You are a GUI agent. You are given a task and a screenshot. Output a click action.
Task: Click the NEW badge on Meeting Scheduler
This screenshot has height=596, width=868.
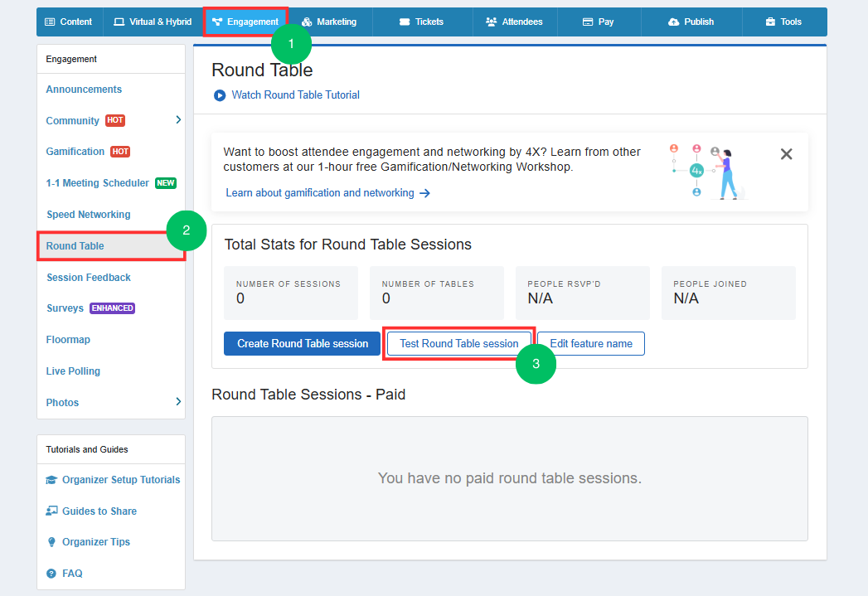(x=166, y=183)
